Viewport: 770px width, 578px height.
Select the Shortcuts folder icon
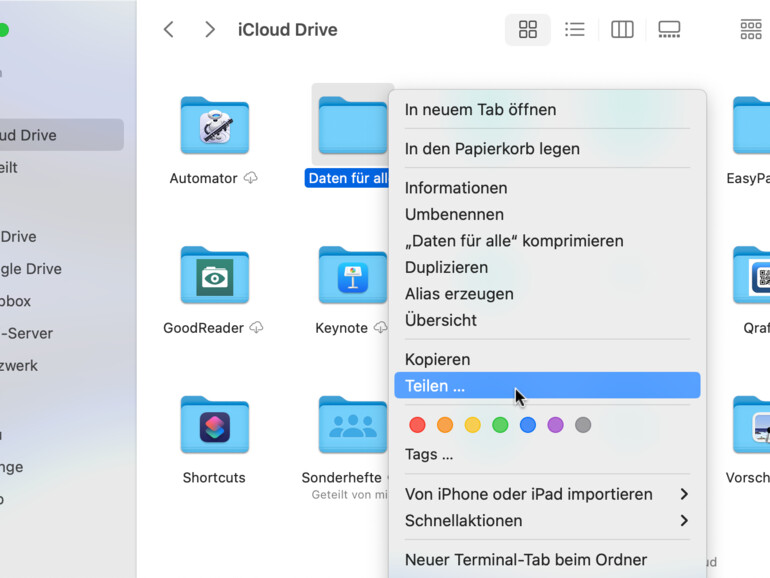215,425
